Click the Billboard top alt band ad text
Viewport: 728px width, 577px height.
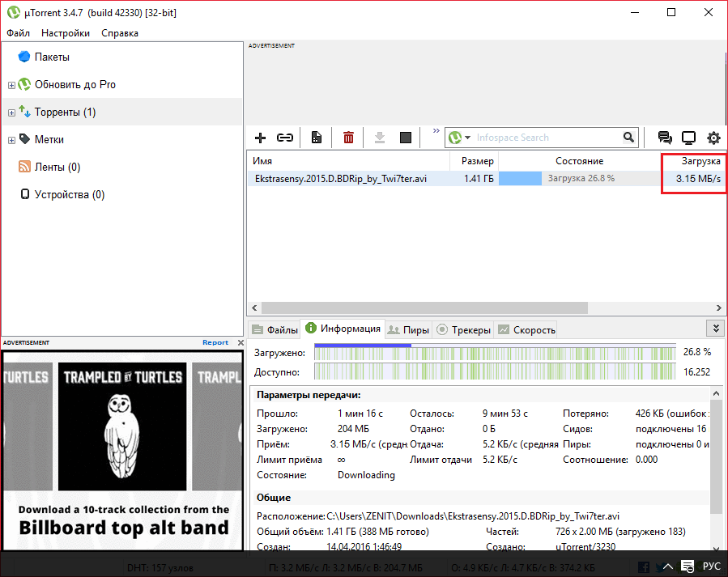(x=124, y=528)
